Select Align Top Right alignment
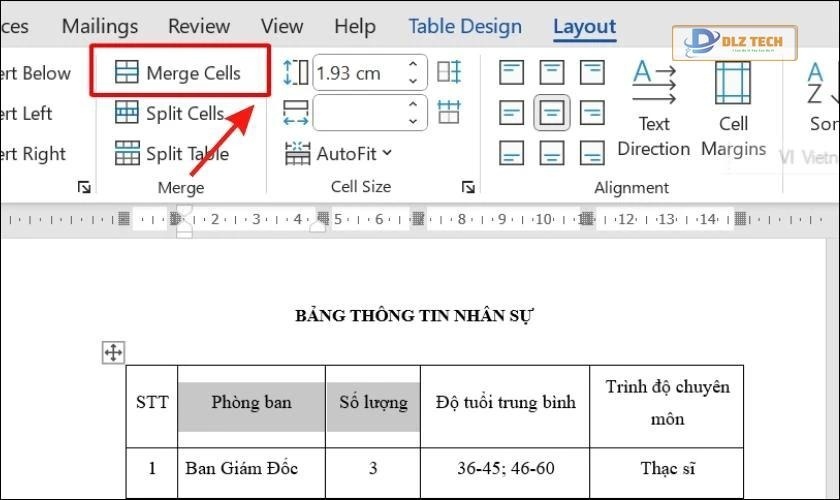840x500 pixels. point(592,72)
